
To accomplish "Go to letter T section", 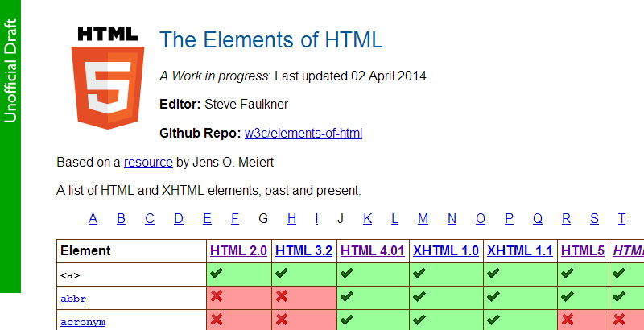I will pos(621,218).
